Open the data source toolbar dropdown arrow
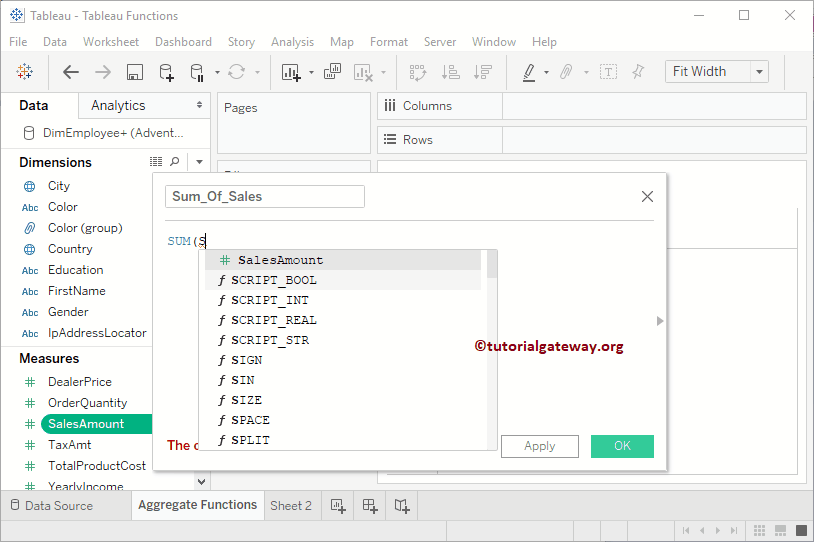 point(217,72)
